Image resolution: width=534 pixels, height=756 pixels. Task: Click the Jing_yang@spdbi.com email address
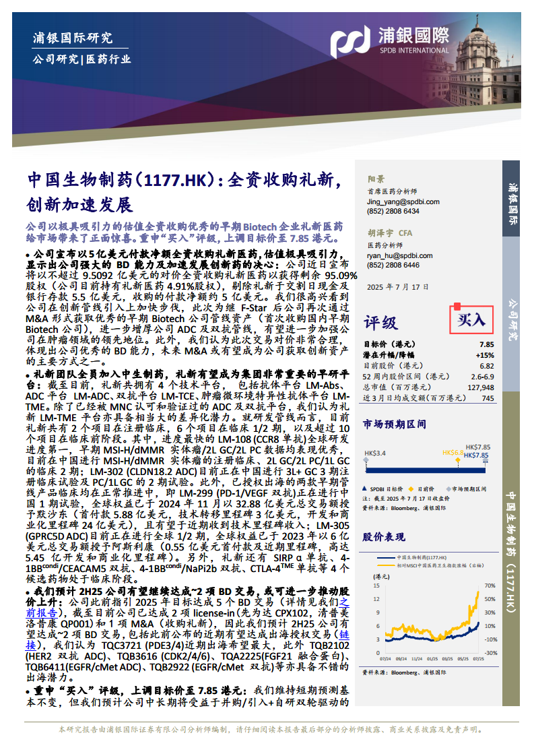click(x=403, y=201)
